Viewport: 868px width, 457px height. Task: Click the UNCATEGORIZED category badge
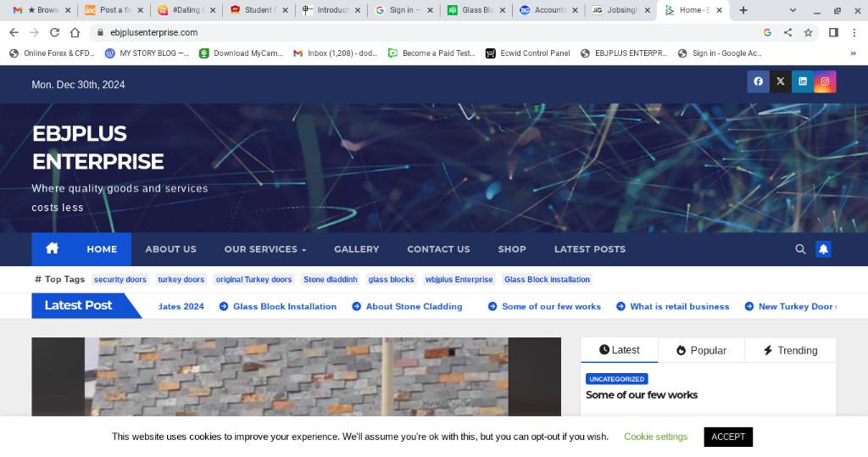pos(617,379)
